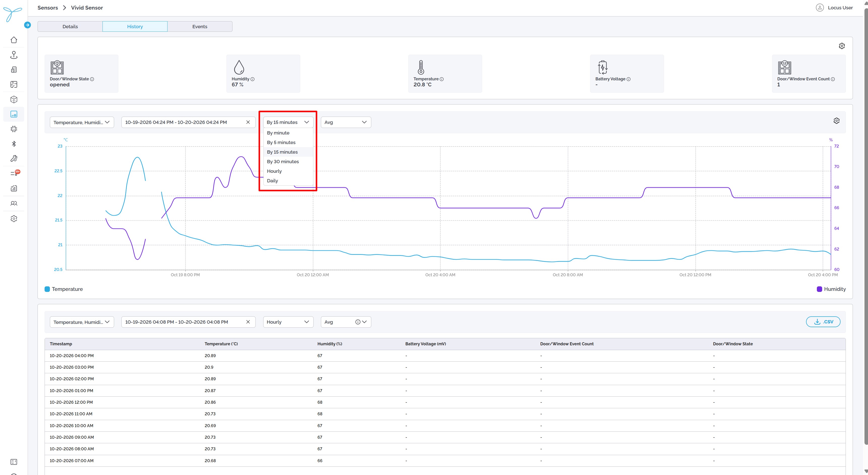Switch to the Events tab
The height and width of the screenshot is (475, 868).
click(x=200, y=26)
